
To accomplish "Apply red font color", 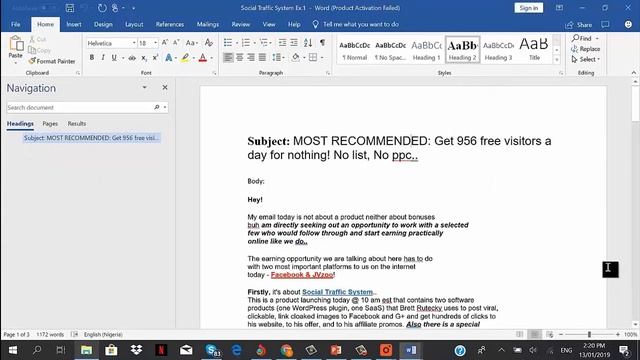I will point(202,58).
